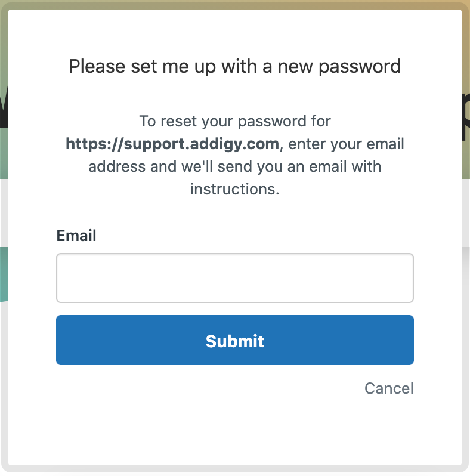Click the 'Please set me up' heading
Viewport: 470px width, 476px height.
coord(234,66)
